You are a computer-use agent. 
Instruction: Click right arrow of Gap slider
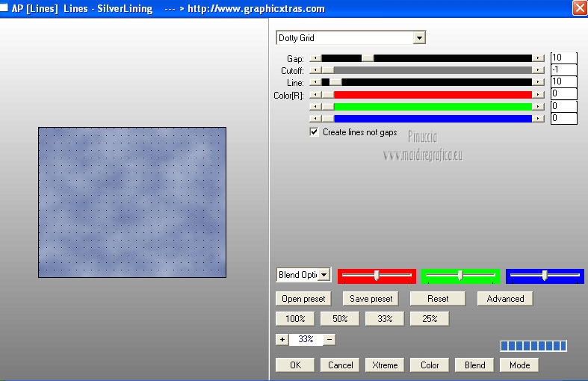[538, 58]
